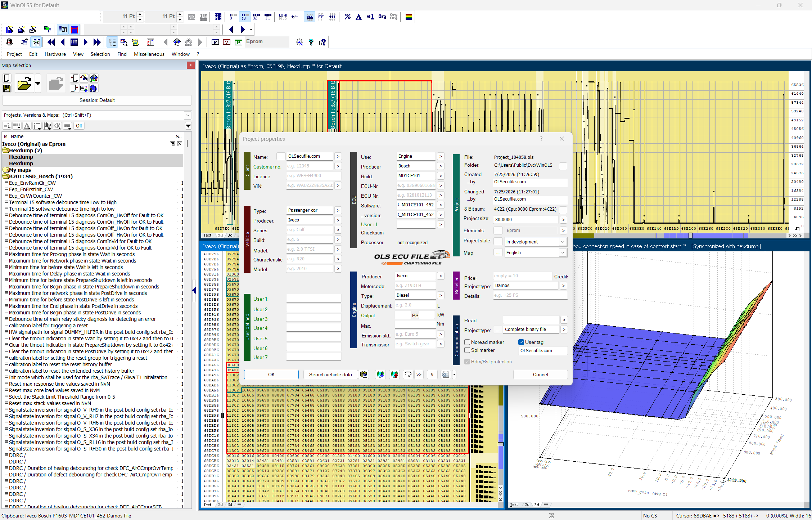
Task: Open the Project type chooser for Damos
Action: click(564, 286)
